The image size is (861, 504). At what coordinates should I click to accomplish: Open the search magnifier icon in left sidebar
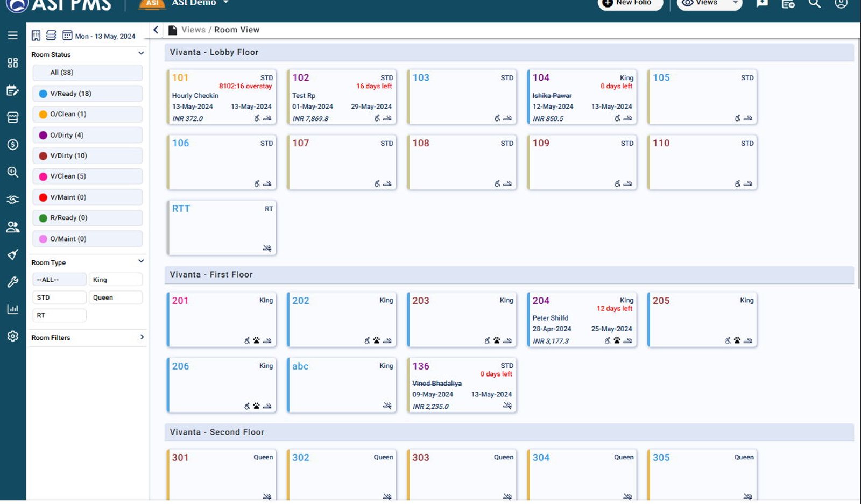click(13, 172)
